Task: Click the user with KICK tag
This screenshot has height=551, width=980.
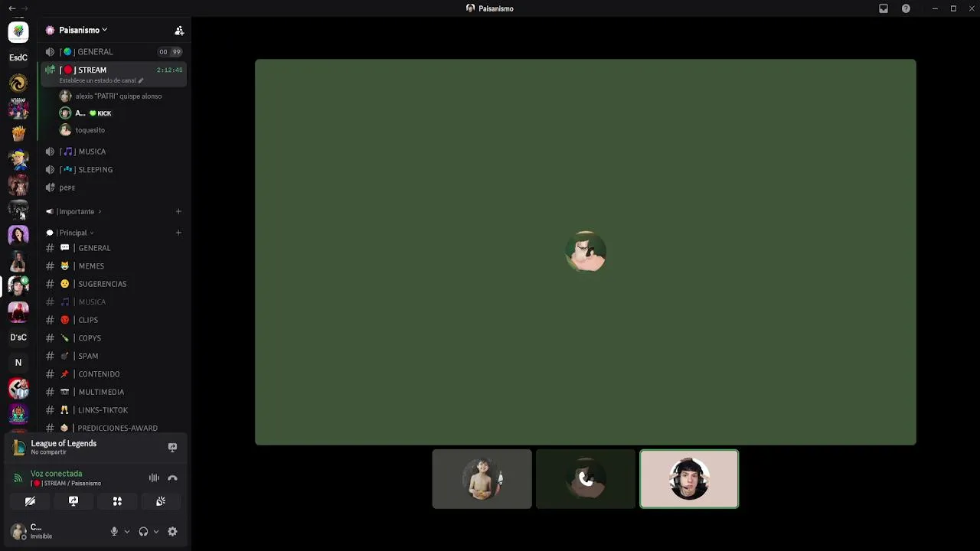Action: [x=121, y=113]
